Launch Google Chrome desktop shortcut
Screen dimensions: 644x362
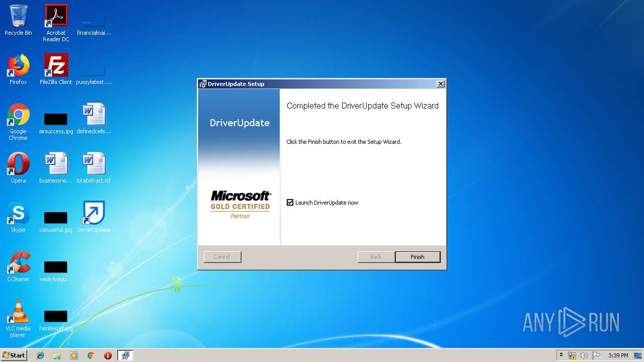tap(18, 122)
